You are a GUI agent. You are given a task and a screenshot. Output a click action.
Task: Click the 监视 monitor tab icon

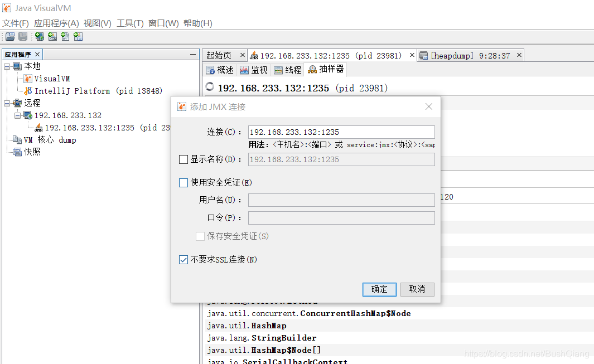[244, 70]
